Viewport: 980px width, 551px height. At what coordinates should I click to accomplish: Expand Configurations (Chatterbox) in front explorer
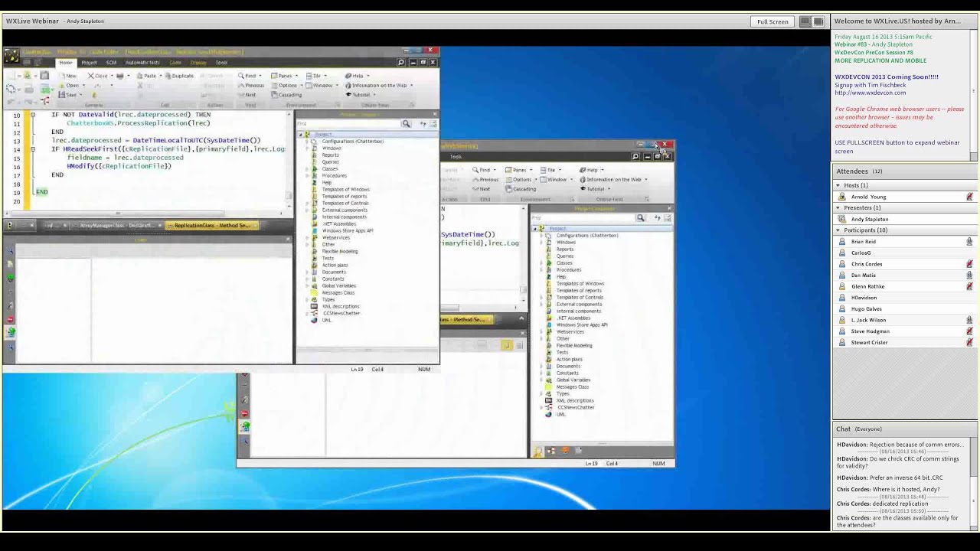pos(309,141)
